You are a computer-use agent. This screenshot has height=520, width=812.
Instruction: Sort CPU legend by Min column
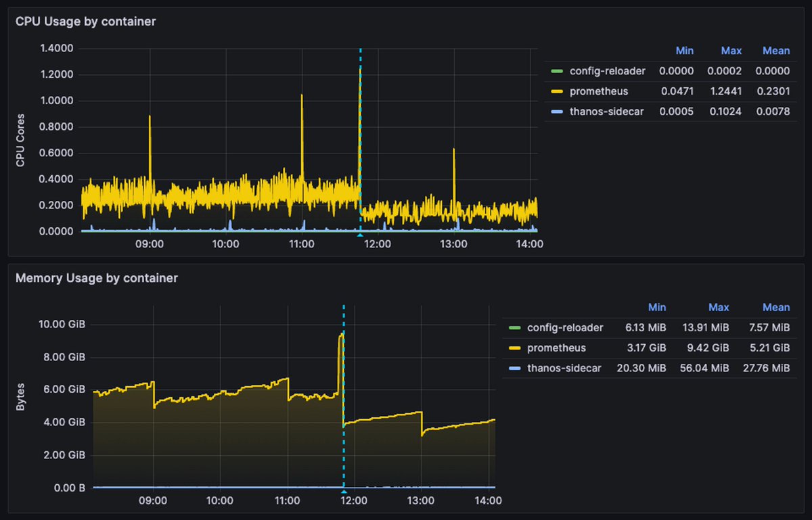pyautogui.click(x=685, y=51)
